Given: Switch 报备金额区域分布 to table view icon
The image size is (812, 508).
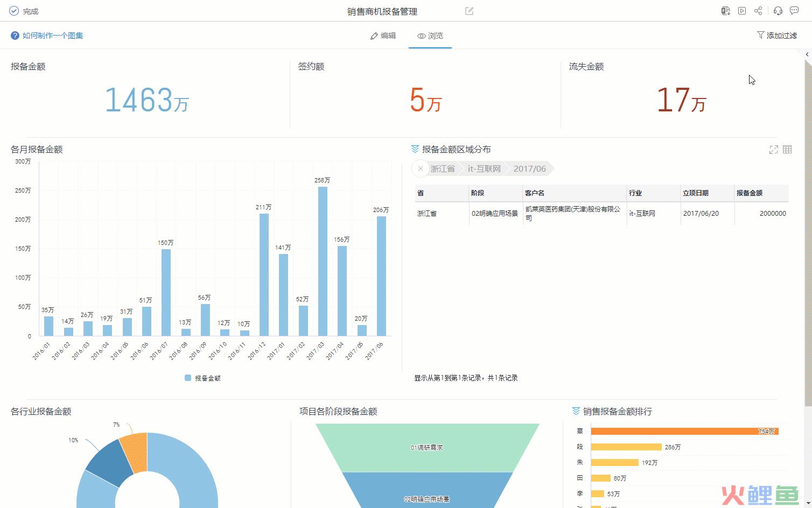Looking at the screenshot, I should 787,150.
